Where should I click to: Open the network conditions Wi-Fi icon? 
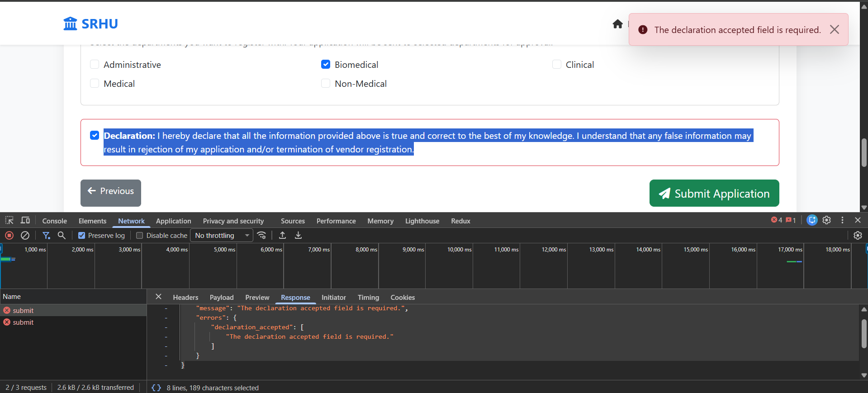[261, 235]
